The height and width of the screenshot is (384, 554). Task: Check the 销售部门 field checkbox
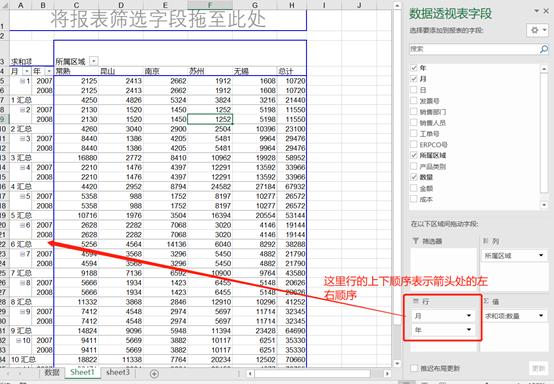tap(414, 111)
